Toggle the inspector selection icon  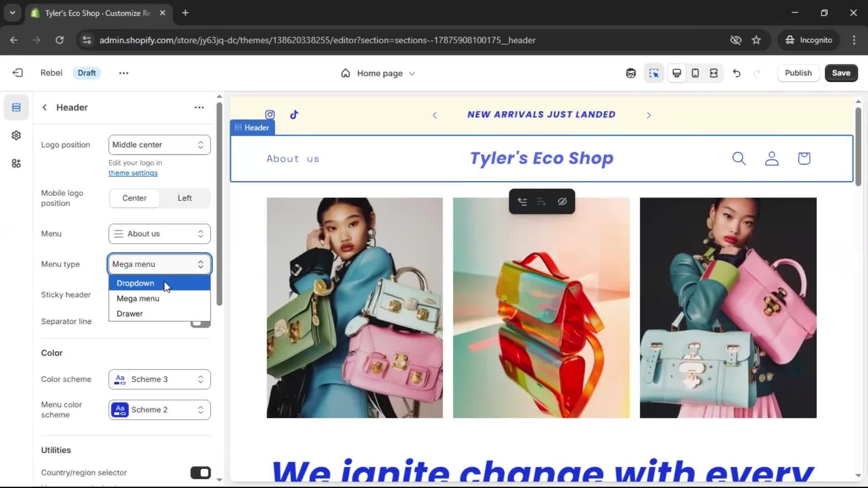(654, 73)
